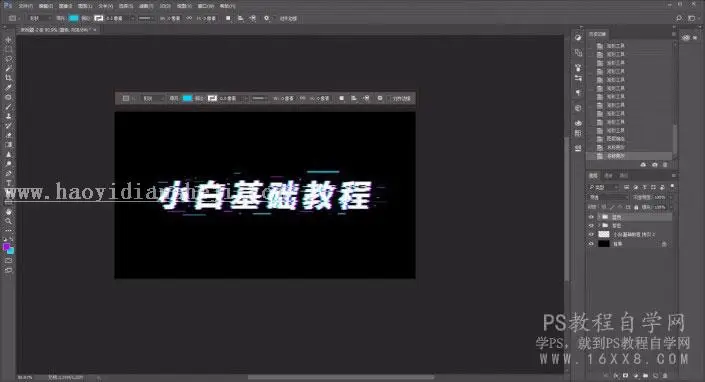Open the fill 填充 dropdown arrow

[x=670, y=207]
